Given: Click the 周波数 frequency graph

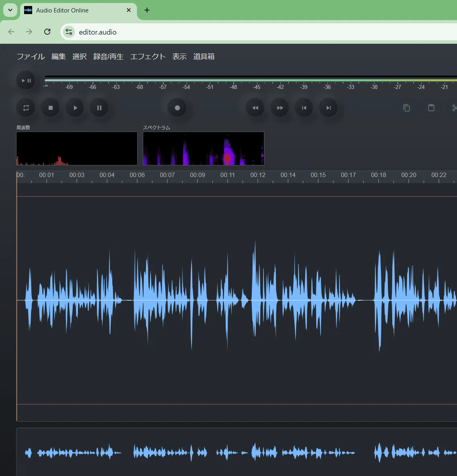Looking at the screenshot, I should 77,148.
